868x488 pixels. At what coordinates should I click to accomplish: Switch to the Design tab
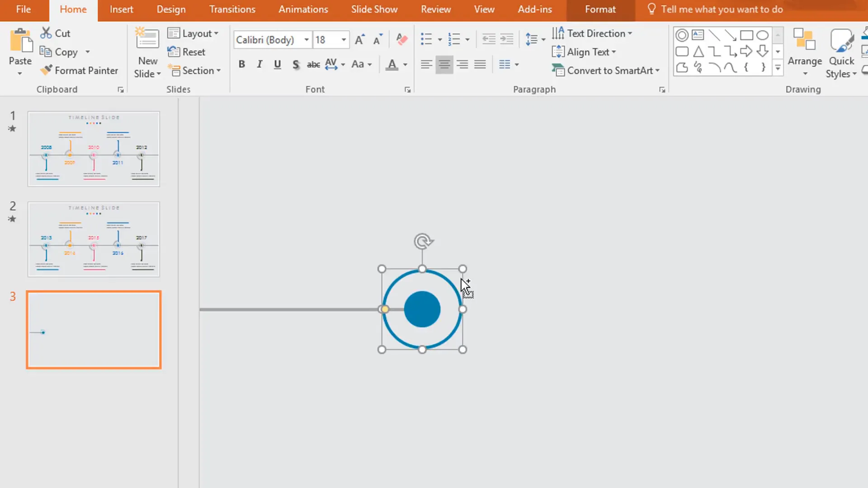point(171,9)
